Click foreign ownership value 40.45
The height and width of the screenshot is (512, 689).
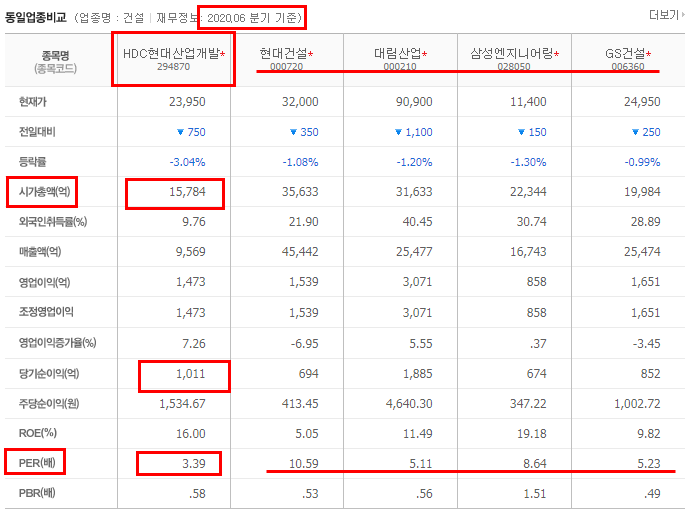417,222
